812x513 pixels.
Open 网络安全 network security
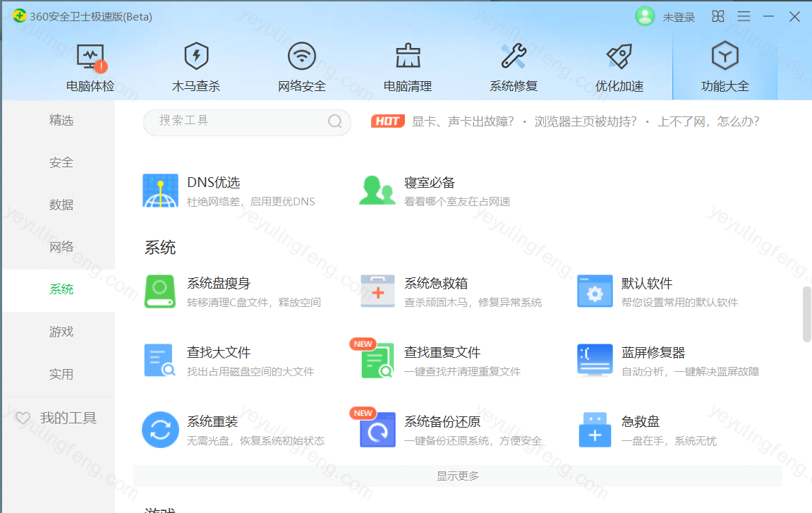(x=302, y=67)
